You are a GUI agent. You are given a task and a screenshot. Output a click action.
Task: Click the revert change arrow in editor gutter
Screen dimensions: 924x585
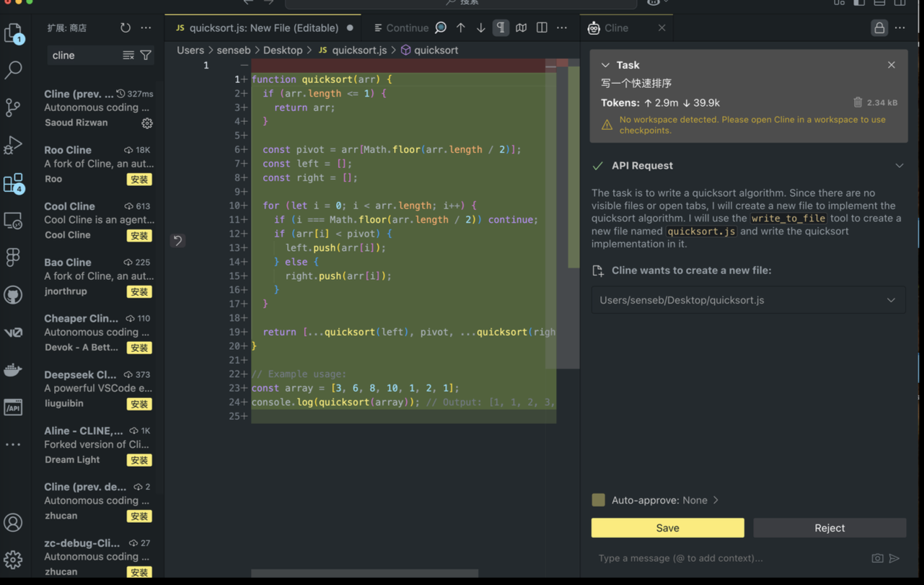click(177, 240)
